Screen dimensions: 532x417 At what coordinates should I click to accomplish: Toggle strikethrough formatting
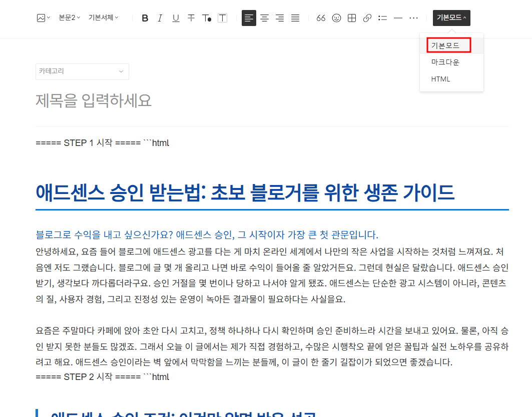click(x=191, y=18)
